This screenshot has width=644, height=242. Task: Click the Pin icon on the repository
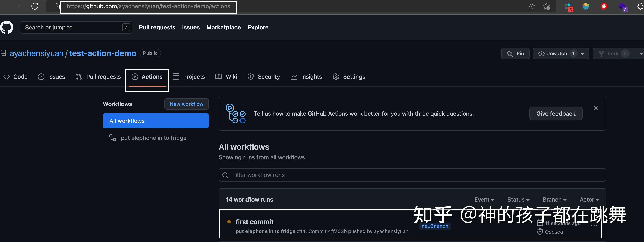click(510, 53)
